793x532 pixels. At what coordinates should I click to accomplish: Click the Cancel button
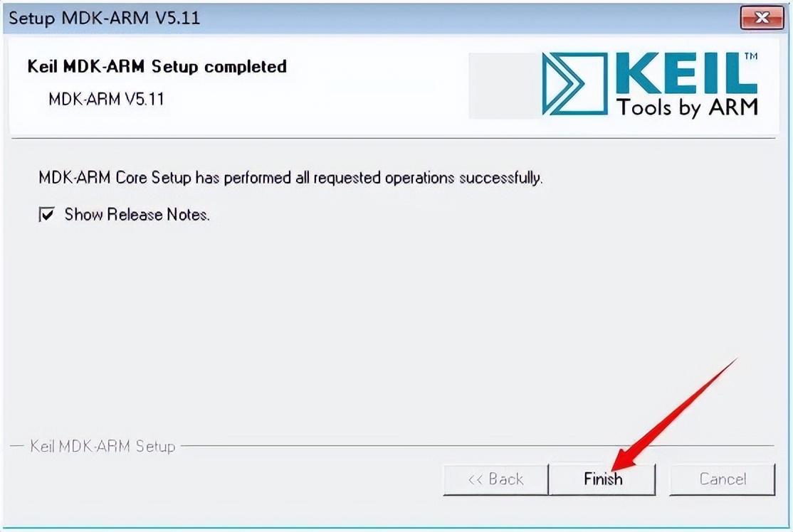coord(722,479)
